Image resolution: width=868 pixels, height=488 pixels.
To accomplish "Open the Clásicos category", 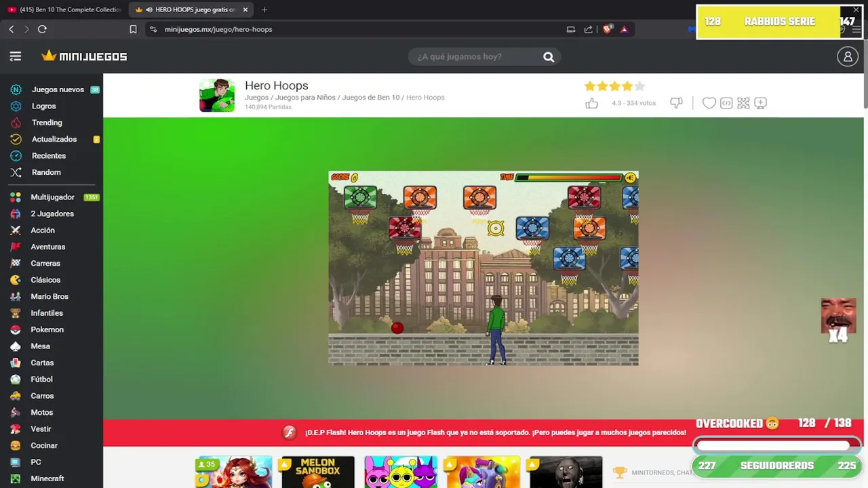I will [x=45, y=280].
